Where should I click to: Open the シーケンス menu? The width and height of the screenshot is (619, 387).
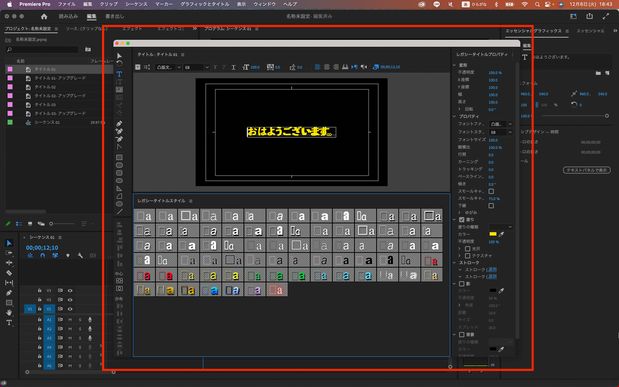[136, 4]
